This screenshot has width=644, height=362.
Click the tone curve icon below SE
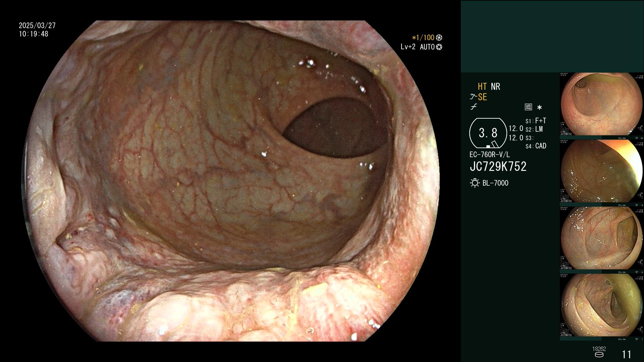(x=474, y=107)
